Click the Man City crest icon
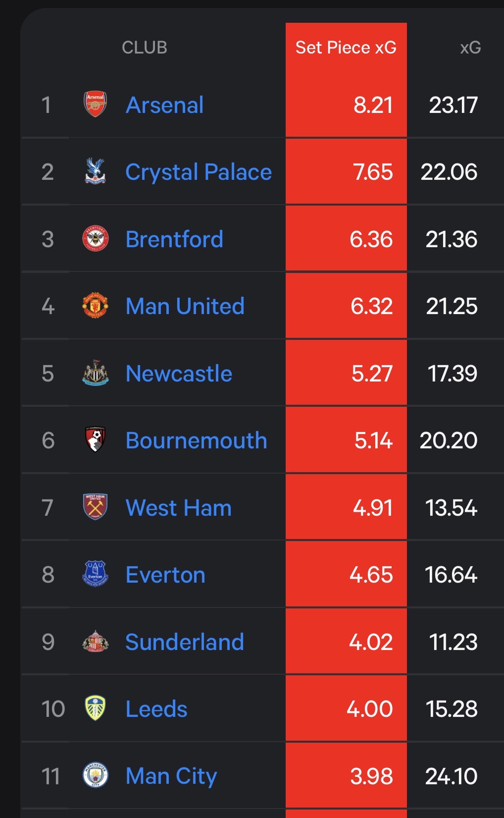The width and height of the screenshot is (504, 818). tap(95, 775)
